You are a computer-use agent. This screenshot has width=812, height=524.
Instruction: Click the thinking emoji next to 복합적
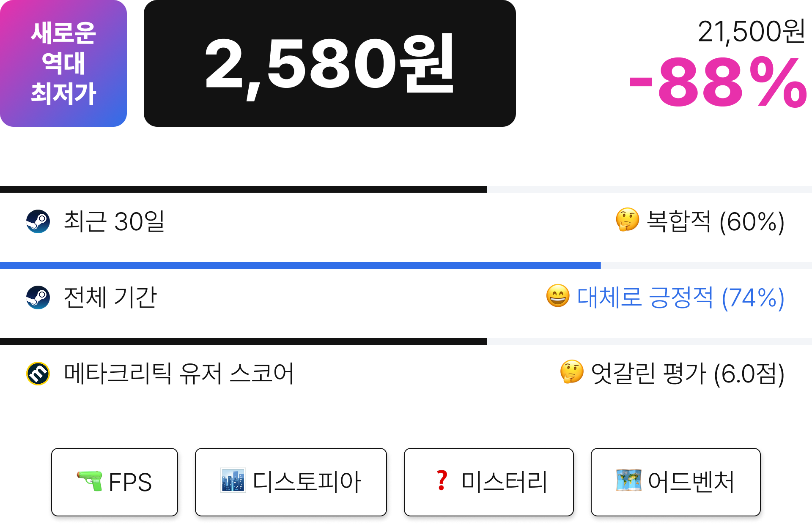tap(628, 219)
